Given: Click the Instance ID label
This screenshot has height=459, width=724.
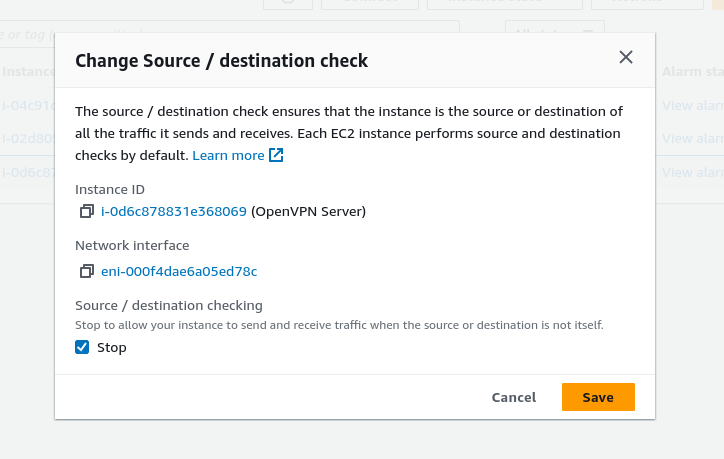Looking at the screenshot, I should click(x=110, y=189).
